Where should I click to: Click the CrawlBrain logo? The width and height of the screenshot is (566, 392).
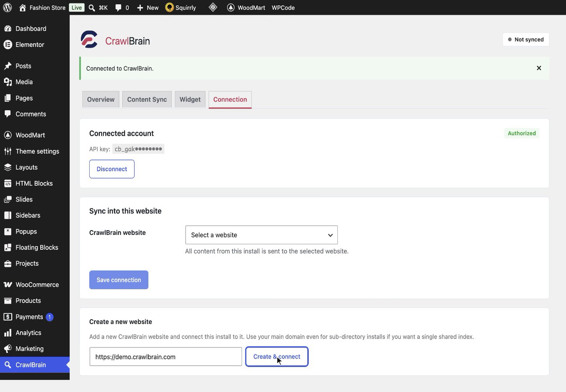pyautogui.click(x=115, y=40)
